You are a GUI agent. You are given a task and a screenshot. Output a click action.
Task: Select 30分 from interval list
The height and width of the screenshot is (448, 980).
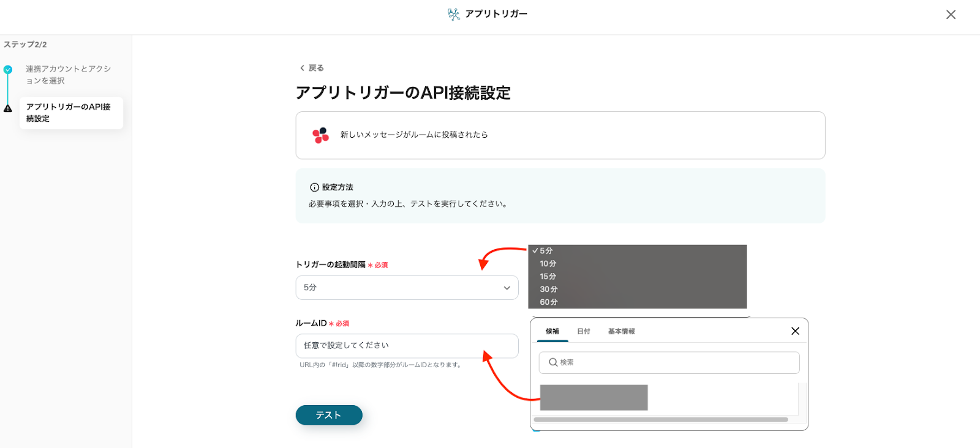548,289
